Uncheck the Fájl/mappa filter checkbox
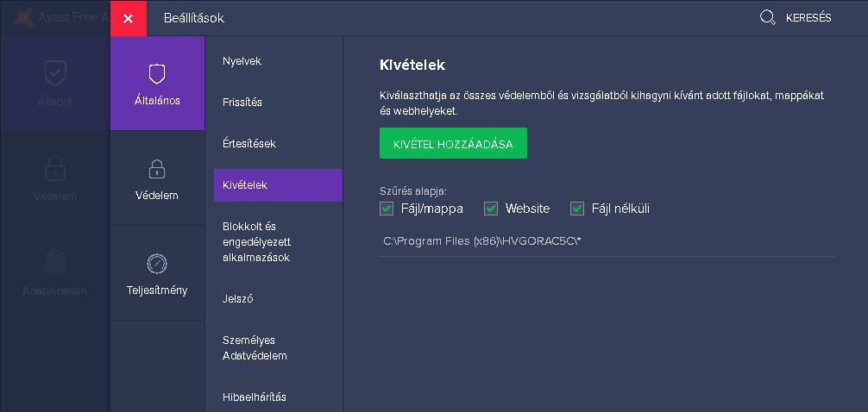Viewport: 868px width, 412px height. pyautogui.click(x=387, y=209)
